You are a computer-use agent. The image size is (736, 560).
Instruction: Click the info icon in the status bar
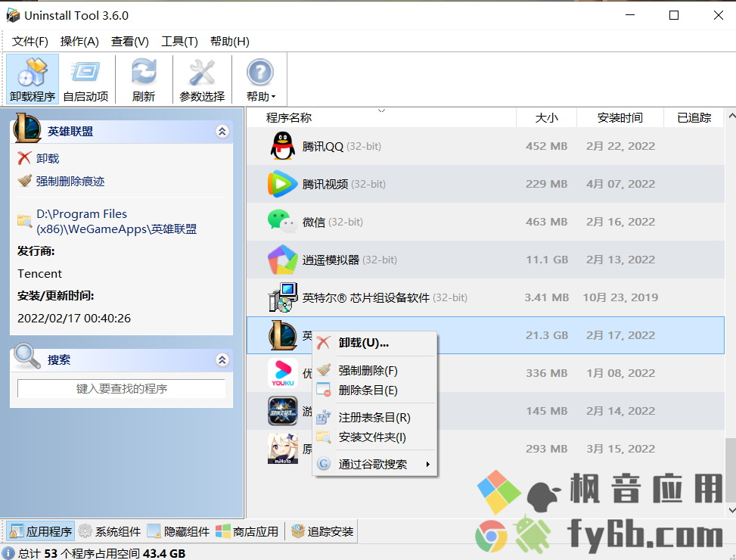tap(8, 553)
